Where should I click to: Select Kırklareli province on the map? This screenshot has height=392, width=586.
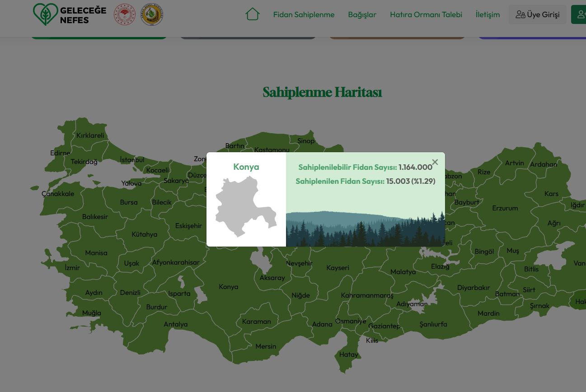pos(90,135)
